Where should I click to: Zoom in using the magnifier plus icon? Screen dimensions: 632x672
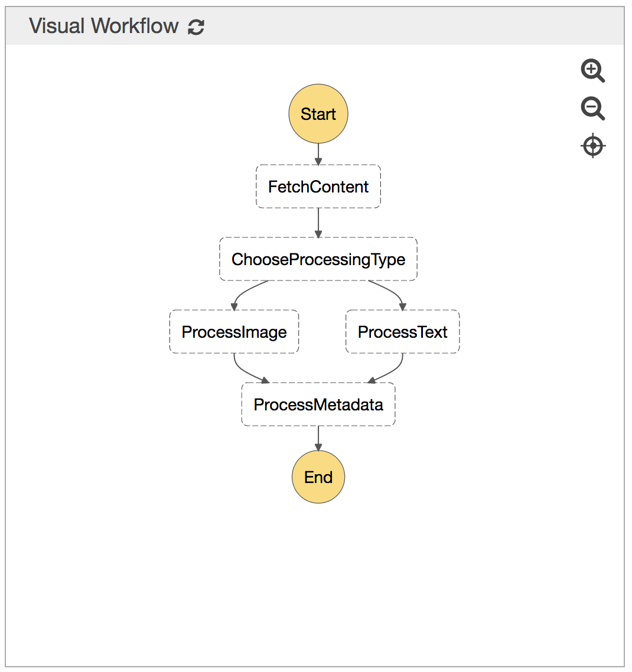pos(592,71)
